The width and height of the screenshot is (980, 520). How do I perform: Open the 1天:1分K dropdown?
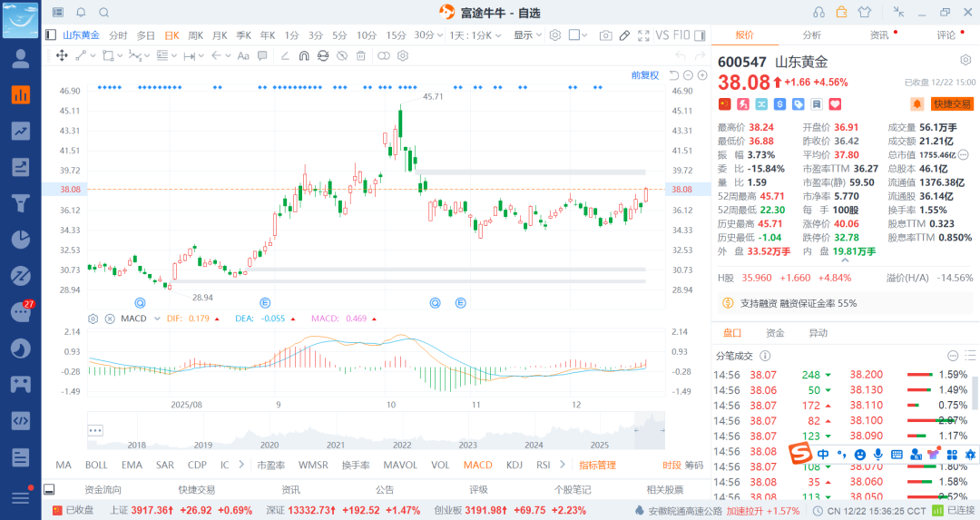click(x=475, y=35)
